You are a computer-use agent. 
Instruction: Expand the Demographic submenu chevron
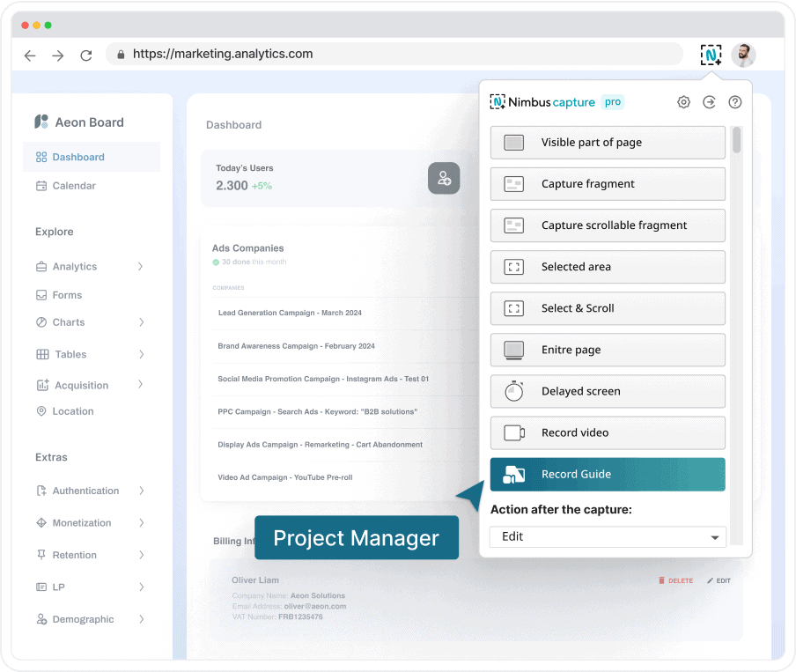pyautogui.click(x=142, y=619)
